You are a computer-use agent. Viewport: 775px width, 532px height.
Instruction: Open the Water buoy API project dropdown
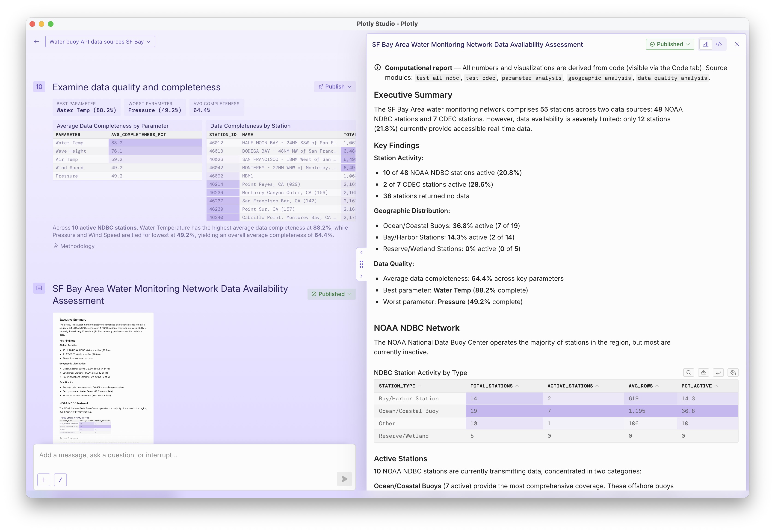tap(100, 42)
